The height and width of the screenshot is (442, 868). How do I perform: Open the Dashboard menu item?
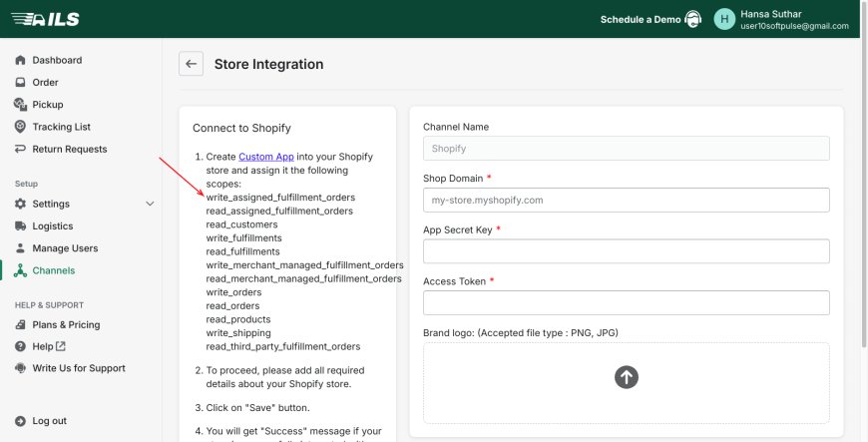click(x=57, y=60)
